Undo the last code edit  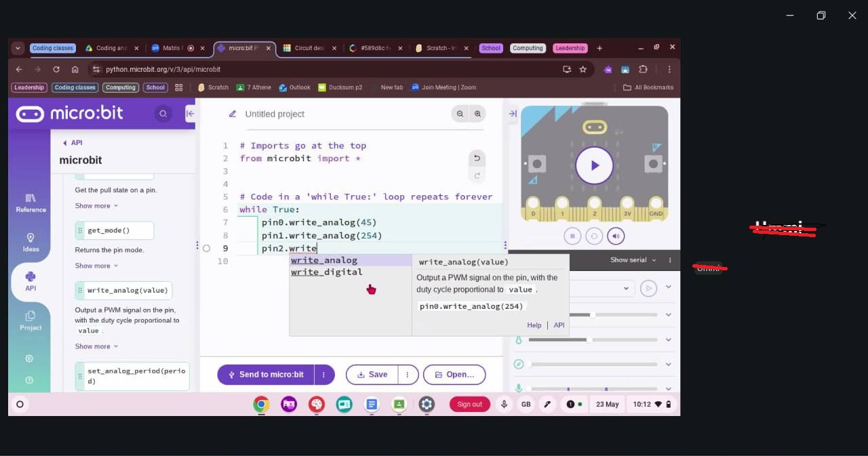click(477, 158)
